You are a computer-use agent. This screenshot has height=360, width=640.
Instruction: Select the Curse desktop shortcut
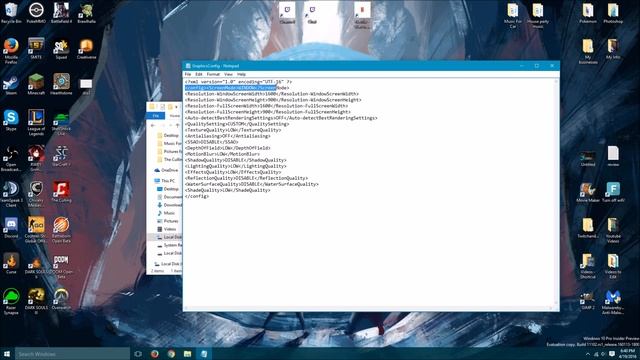pos(11,264)
